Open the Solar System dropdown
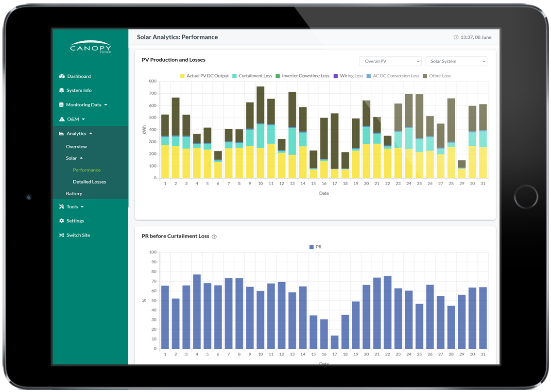 (456, 61)
